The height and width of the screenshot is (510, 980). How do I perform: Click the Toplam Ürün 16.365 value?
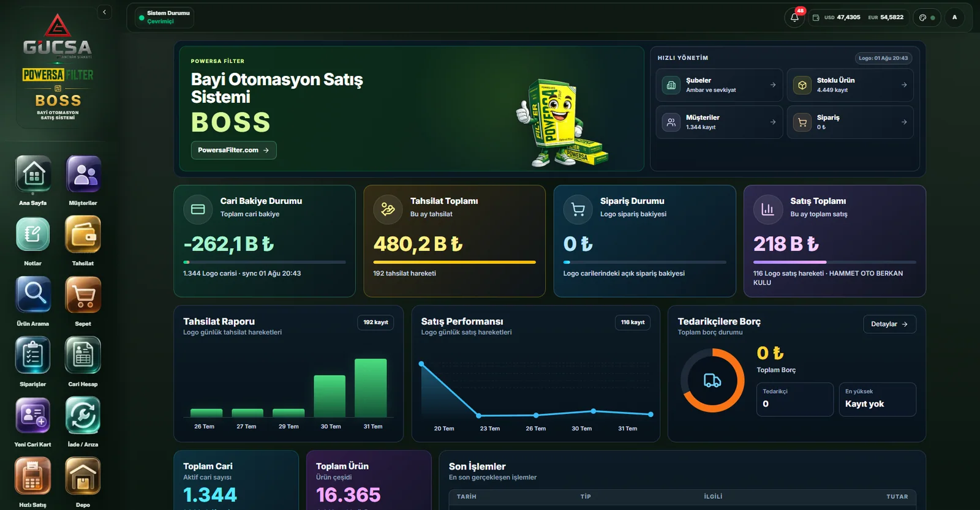(x=349, y=495)
